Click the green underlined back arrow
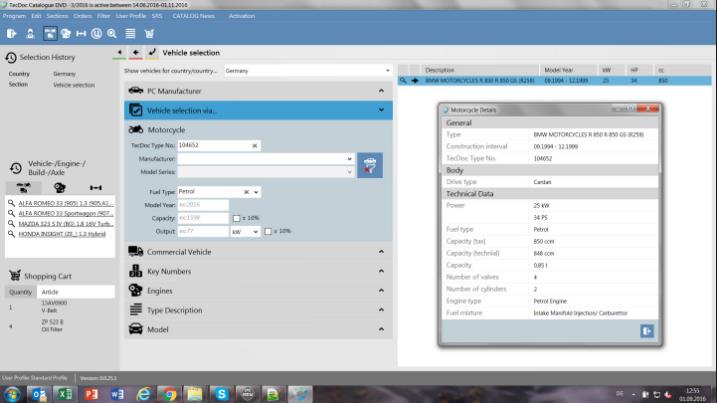The width and height of the screenshot is (717, 403). (x=121, y=52)
